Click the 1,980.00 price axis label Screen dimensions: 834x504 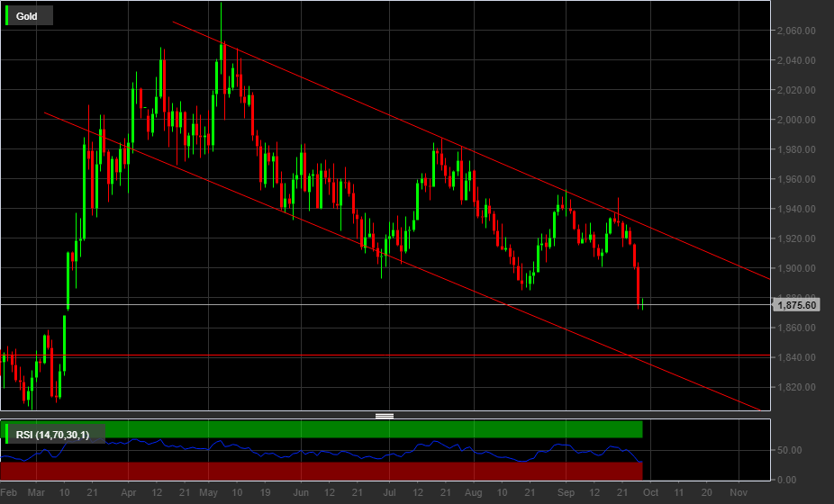point(796,150)
